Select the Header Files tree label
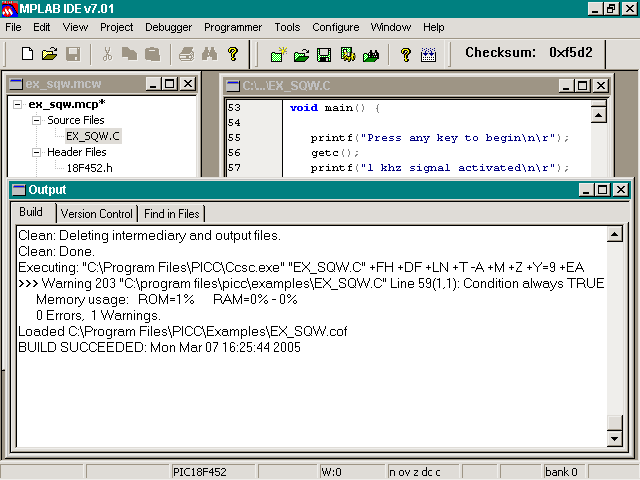Image resolution: width=640 pixels, height=480 pixels. (77, 152)
